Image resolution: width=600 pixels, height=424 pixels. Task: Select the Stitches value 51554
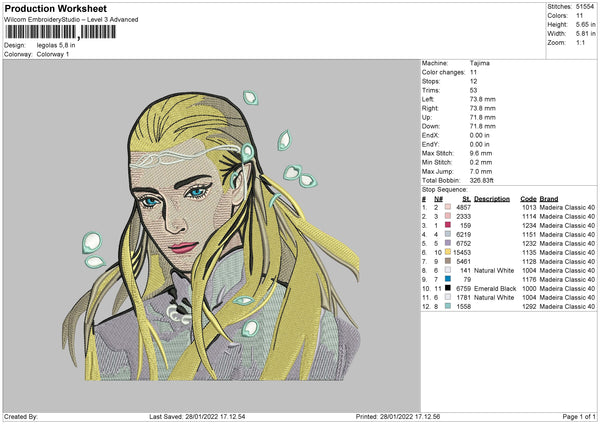pyautogui.click(x=585, y=7)
